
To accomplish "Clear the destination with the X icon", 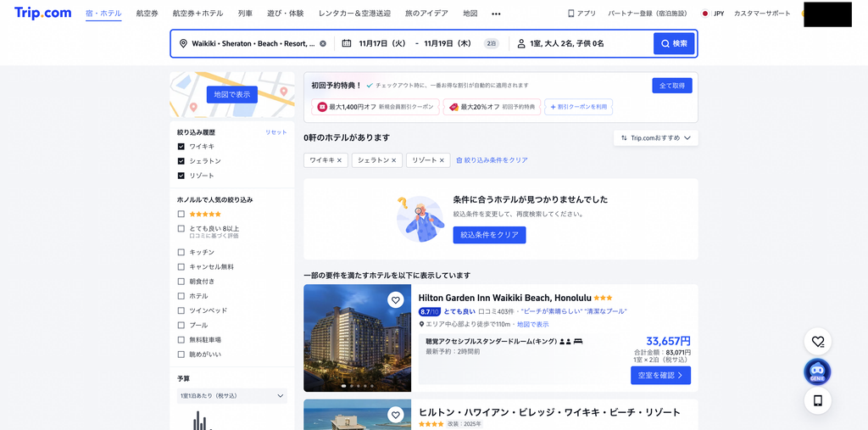I will pyautogui.click(x=323, y=43).
